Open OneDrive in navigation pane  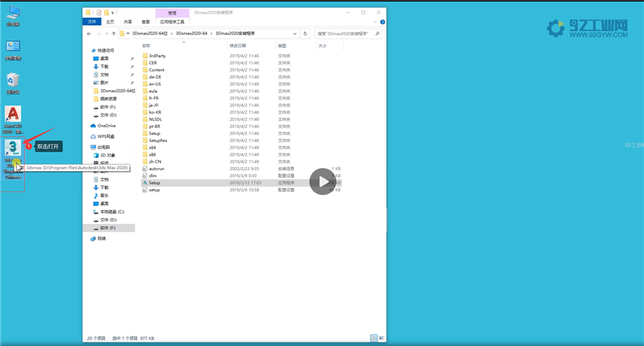pyautogui.click(x=103, y=126)
